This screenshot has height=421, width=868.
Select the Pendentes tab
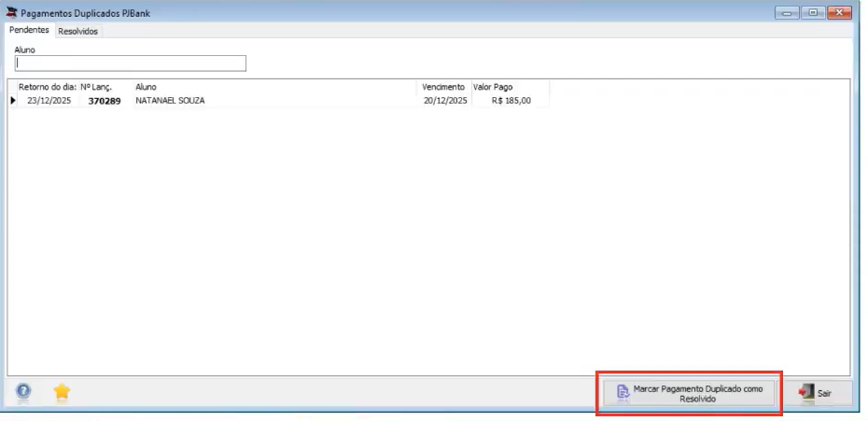point(29,30)
